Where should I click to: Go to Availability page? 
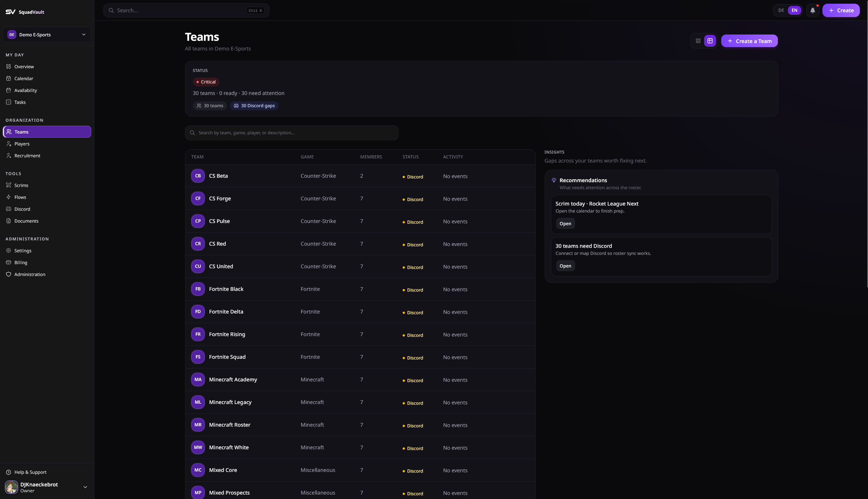47,90
